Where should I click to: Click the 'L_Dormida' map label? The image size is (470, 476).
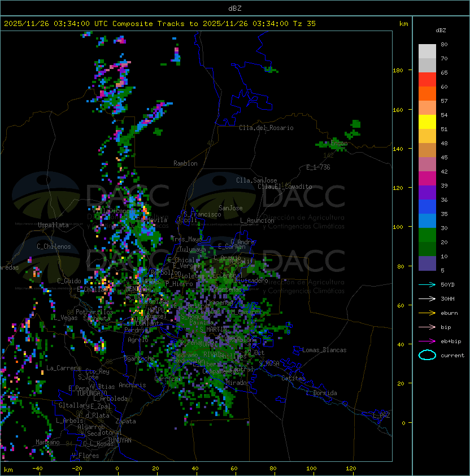[x=321, y=393]
